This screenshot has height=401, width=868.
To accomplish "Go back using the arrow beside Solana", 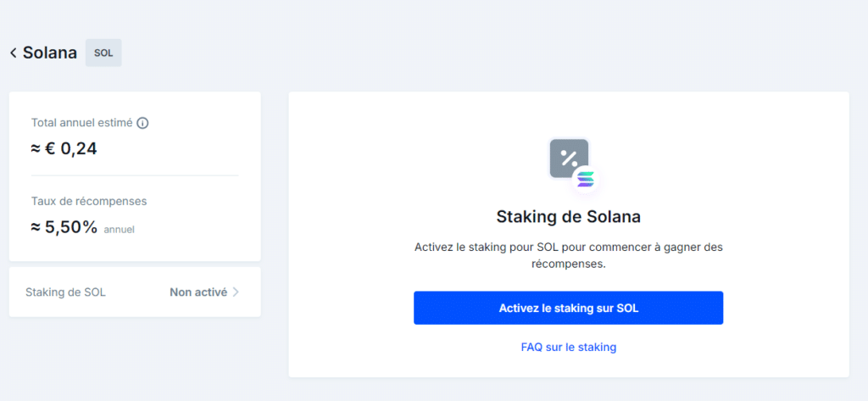I will 14,53.
